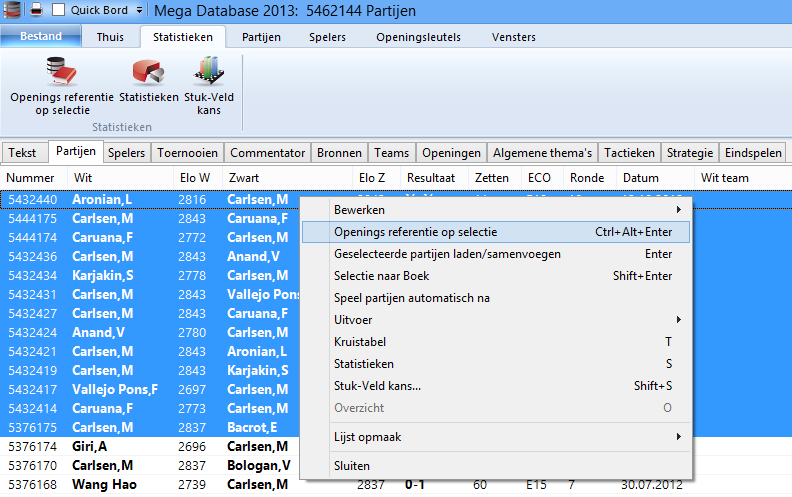Open the Bronnen tab
792x497 pixels.
339,153
